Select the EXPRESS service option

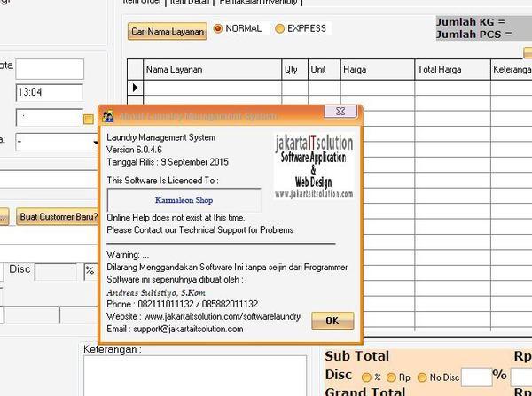pyautogui.click(x=280, y=29)
